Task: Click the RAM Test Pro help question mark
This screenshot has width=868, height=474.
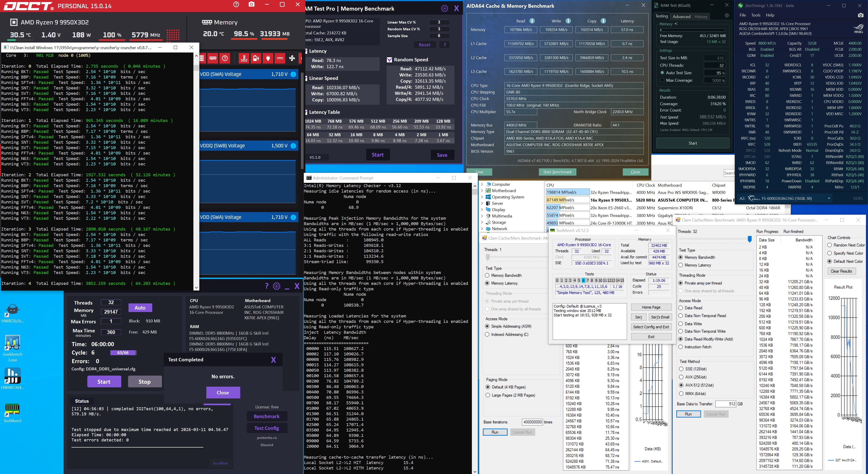Action: click(266, 286)
